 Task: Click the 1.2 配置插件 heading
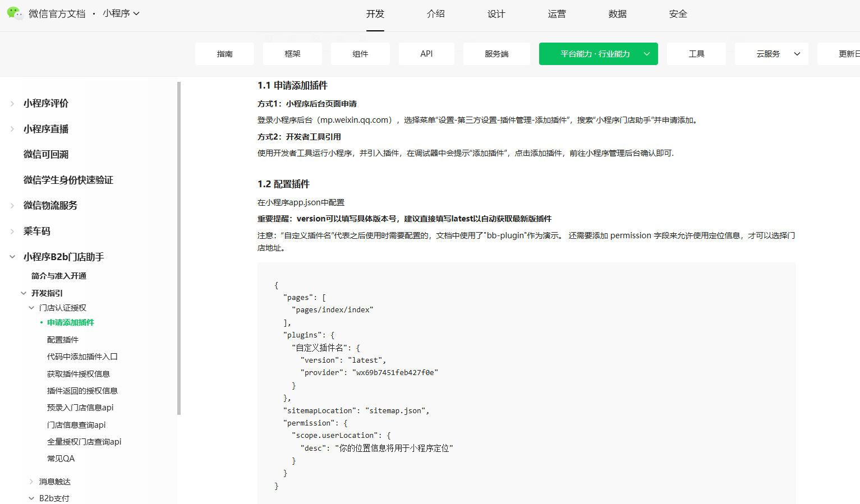click(283, 184)
